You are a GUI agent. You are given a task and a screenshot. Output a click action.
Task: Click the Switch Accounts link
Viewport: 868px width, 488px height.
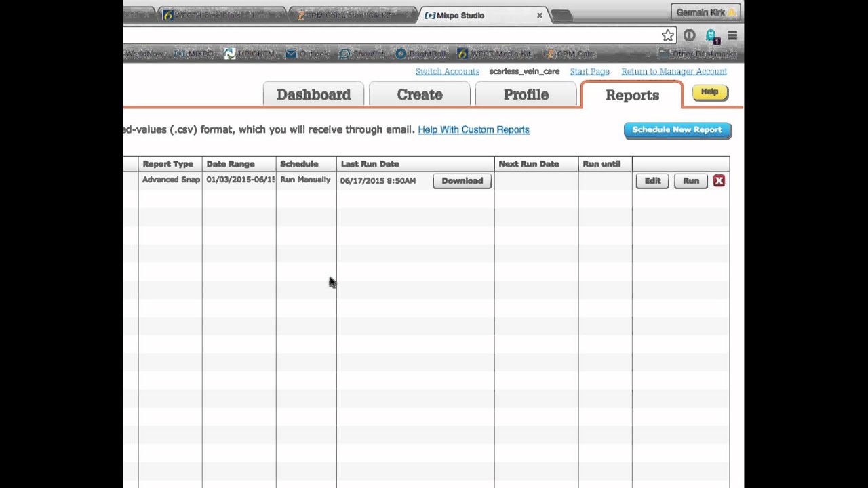coord(448,71)
